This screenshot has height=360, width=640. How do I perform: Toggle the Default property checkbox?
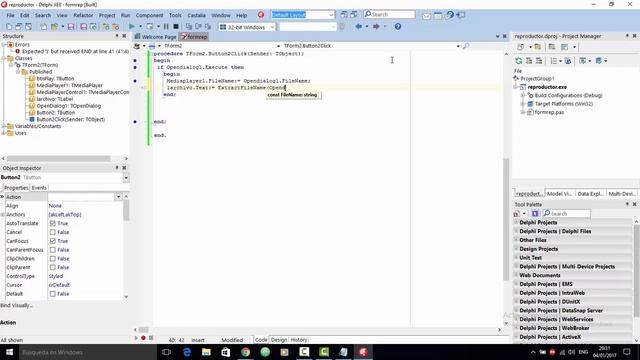coord(53,294)
